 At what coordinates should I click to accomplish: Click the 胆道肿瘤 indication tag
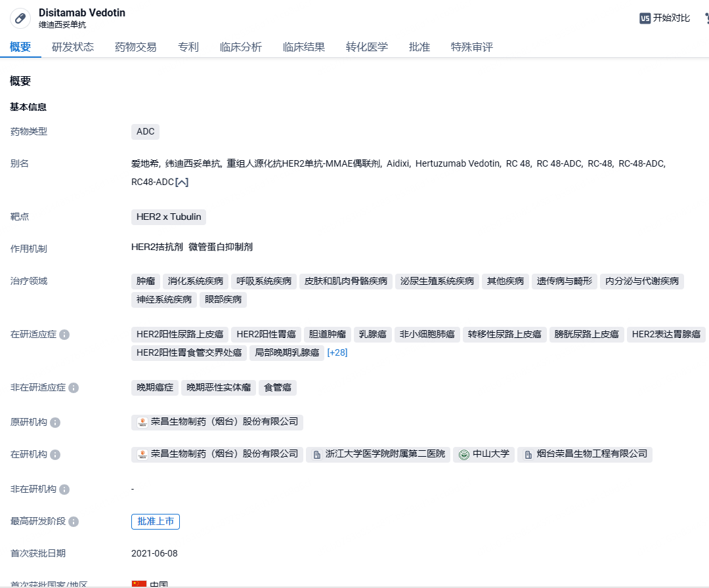point(328,335)
